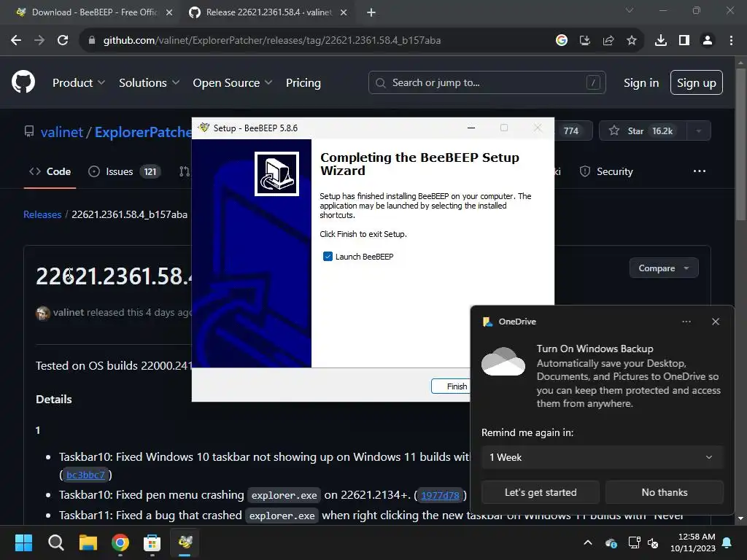747x560 pixels.
Task: Click valinet avatar image
Action: point(43,313)
